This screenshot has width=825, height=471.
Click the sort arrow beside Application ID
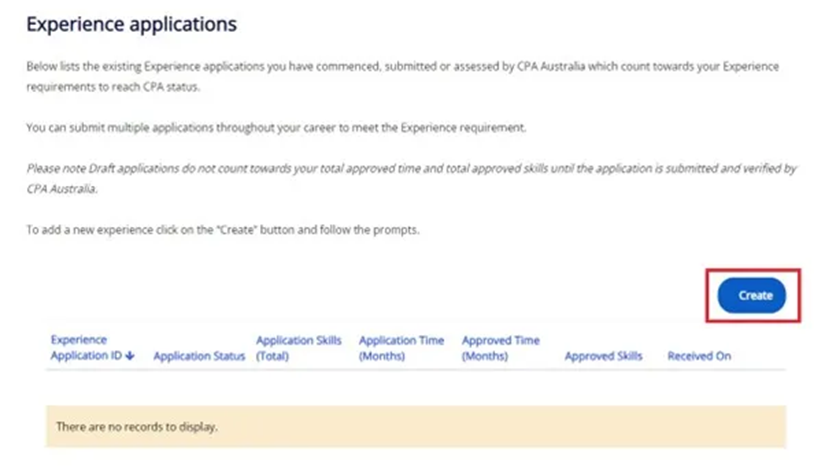[x=130, y=357]
